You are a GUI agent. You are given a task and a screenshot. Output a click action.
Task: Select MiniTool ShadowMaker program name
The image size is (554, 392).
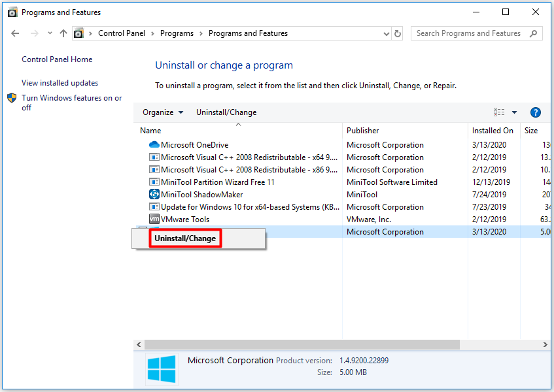coord(201,195)
